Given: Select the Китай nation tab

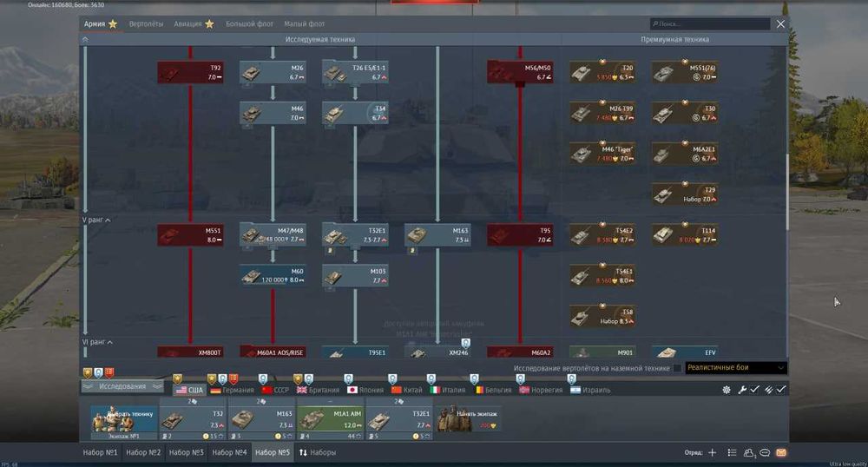Looking at the screenshot, I should pyautogui.click(x=407, y=390).
